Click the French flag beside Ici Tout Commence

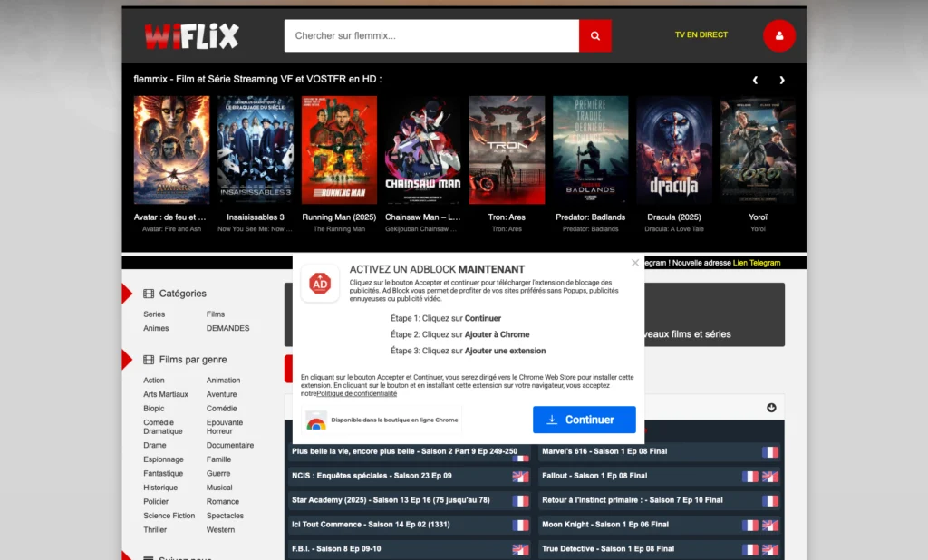[520, 525]
